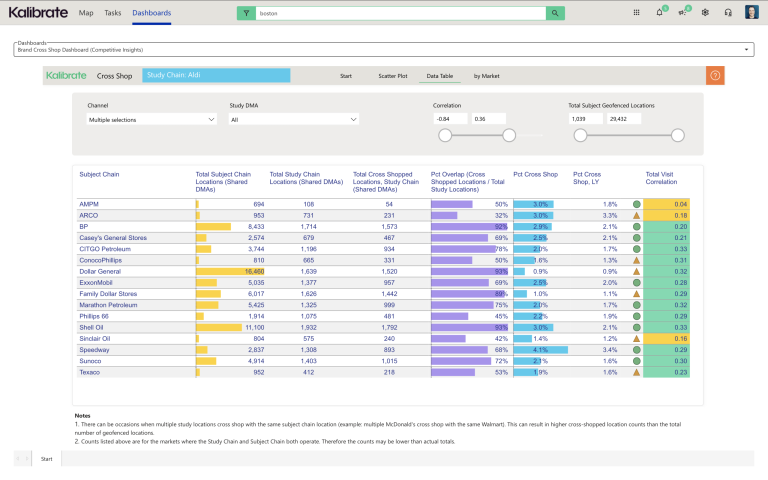This screenshot has height=480, width=768.
Task: Open the settings gear icon
Action: tap(705, 13)
